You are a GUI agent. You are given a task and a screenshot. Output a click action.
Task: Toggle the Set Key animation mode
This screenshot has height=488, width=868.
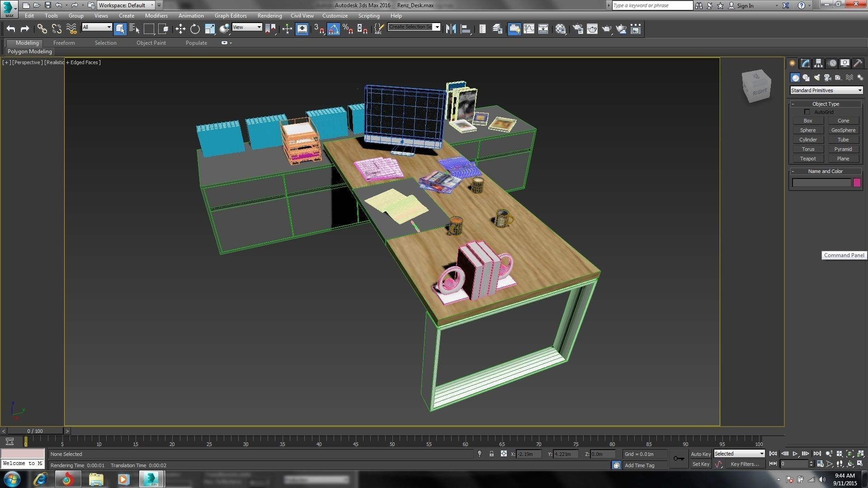tap(701, 464)
